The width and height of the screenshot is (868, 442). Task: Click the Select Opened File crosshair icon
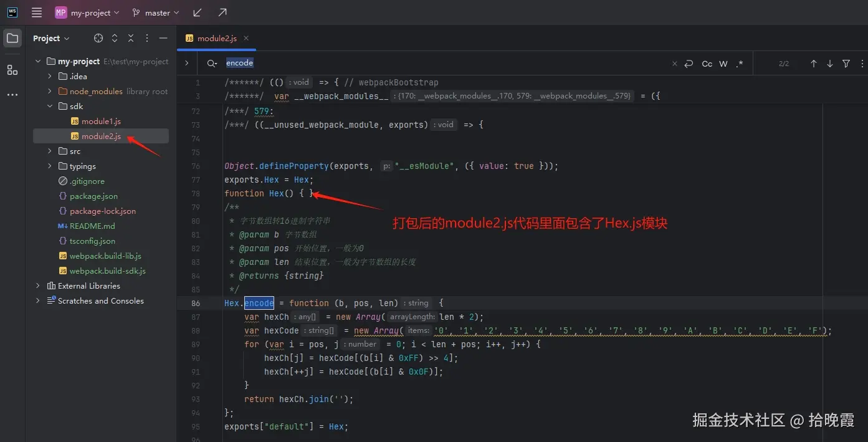click(x=98, y=37)
